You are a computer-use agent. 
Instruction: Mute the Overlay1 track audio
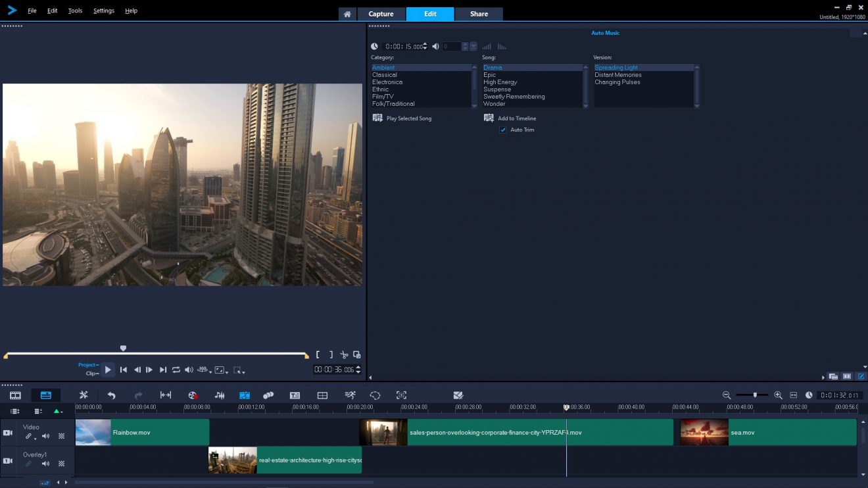coord(45,464)
